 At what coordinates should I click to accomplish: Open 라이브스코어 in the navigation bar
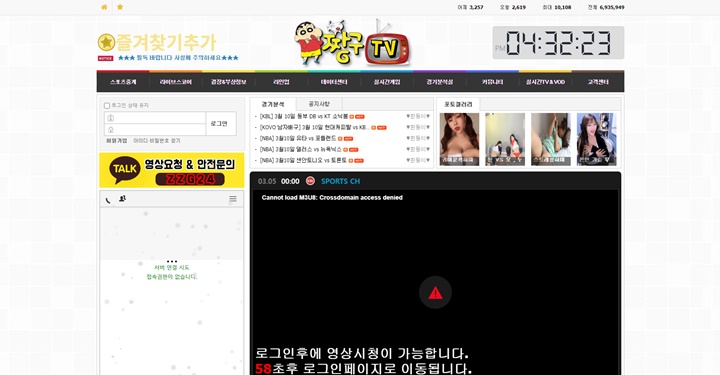[x=175, y=82]
